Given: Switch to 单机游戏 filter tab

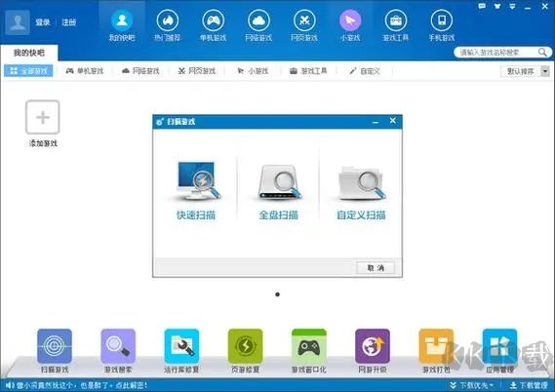Looking at the screenshot, I should point(84,71).
